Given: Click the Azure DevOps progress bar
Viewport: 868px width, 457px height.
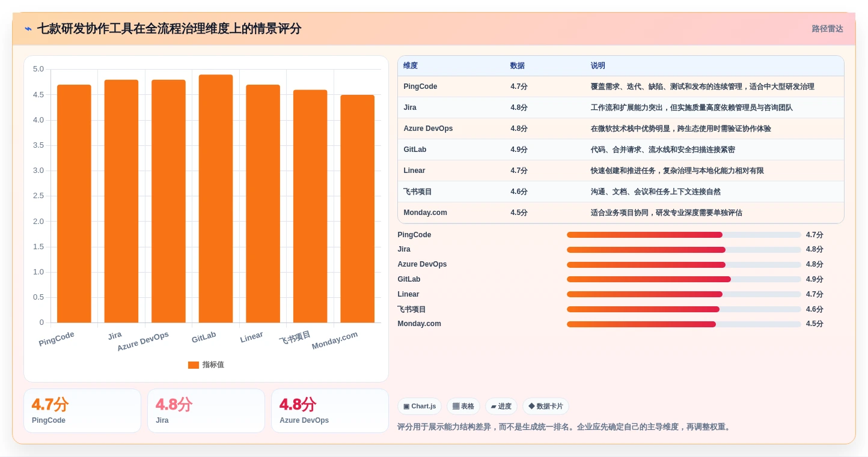Looking at the screenshot, I should [x=683, y=265].
